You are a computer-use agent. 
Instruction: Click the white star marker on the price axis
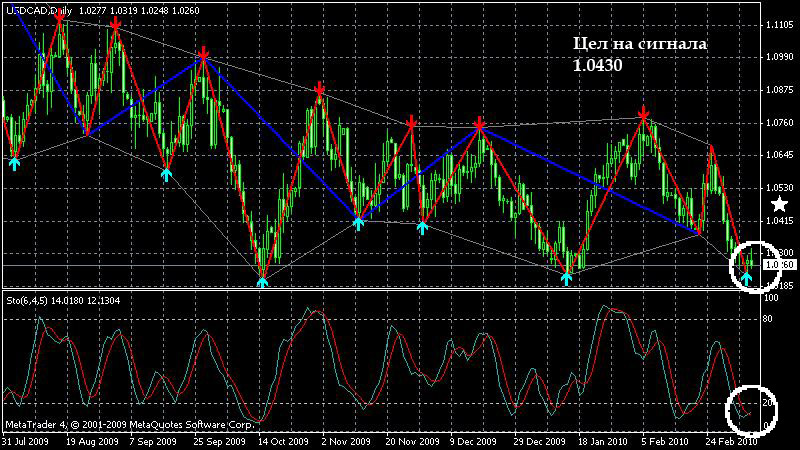click(x=779, y=204)
